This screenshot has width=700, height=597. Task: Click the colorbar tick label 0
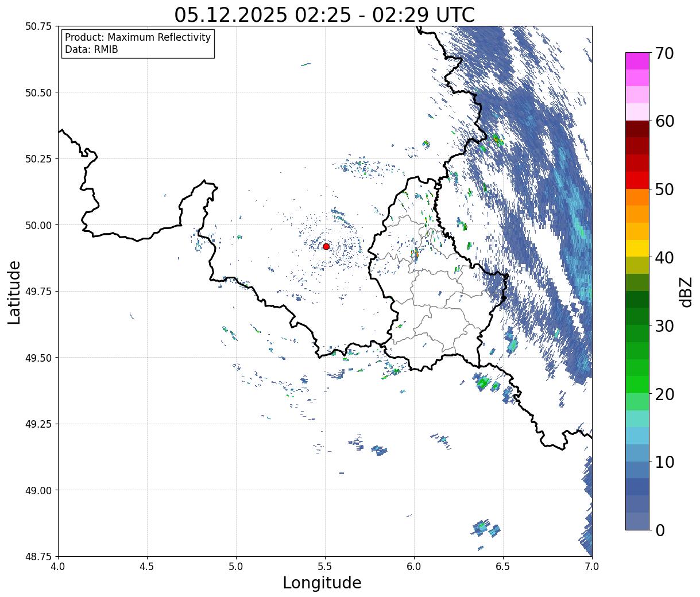pos(660,530)
